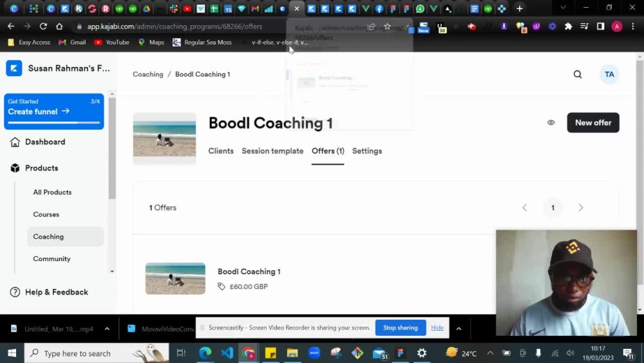Go to previous offers page arrow
The height and width of the screenshot is (363, 644).
[524, 208]
